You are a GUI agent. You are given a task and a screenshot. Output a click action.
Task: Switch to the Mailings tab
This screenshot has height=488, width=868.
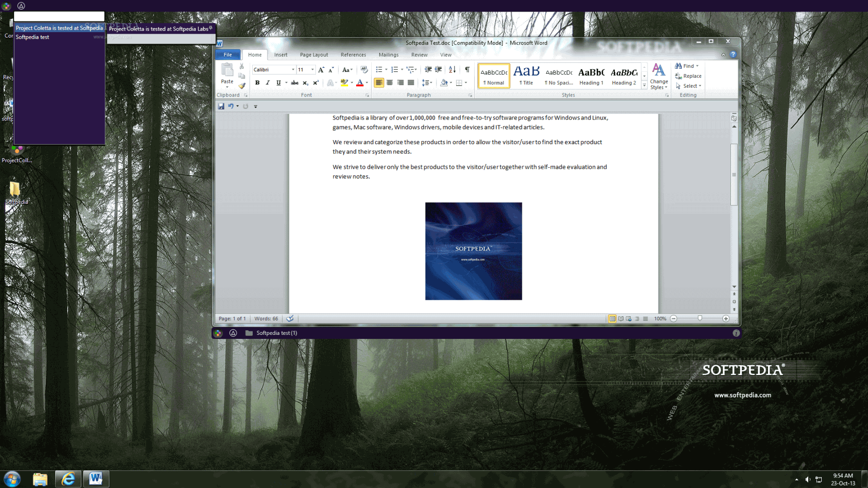tap(388, 55)
